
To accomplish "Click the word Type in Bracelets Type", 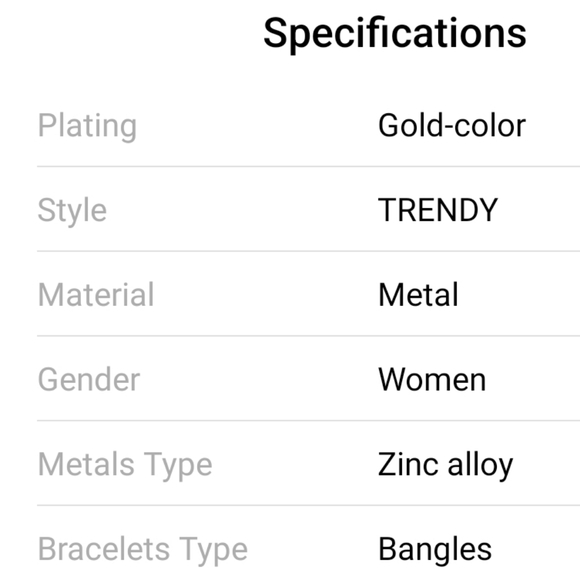I will [x=213, y=550].
